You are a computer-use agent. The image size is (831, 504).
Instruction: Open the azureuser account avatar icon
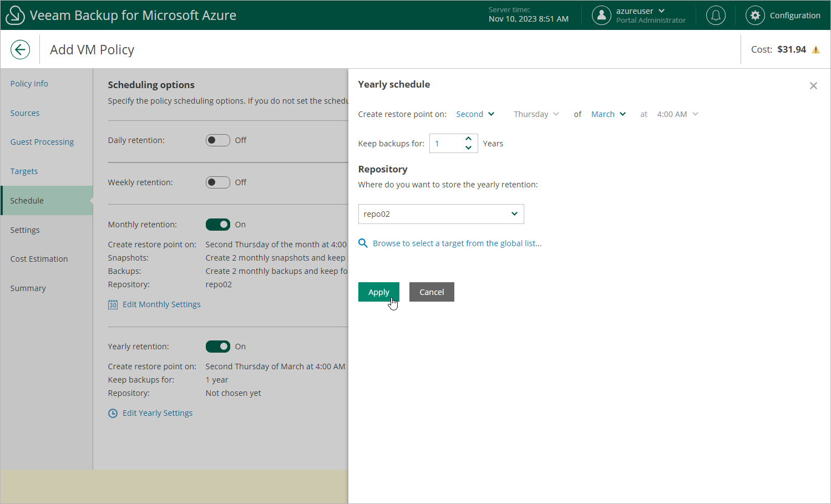(601, 16)
